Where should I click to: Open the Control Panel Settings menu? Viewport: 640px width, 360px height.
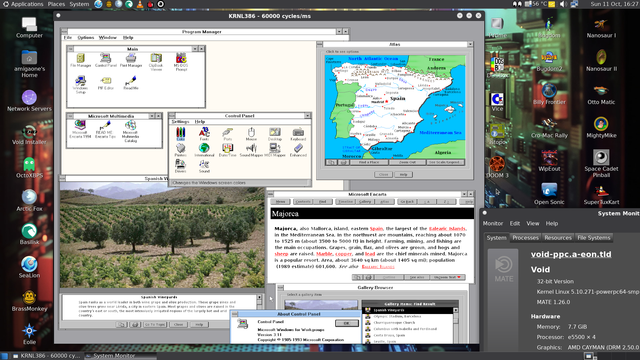(x=180, y=122)
